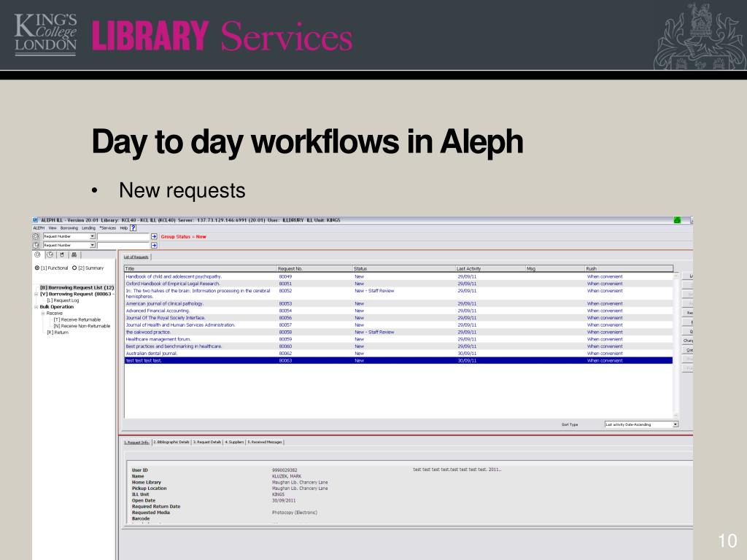747x560 pixels.
Task: Switch to the 4. Suppliers tab
Action: (234, 443)
